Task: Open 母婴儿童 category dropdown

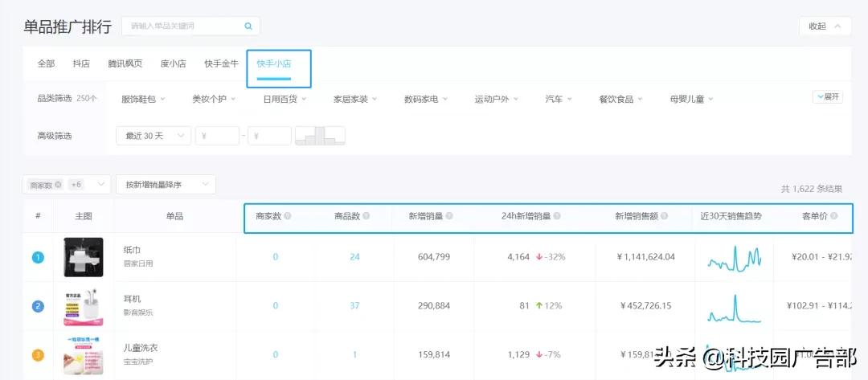Action: (x=691, y=99)
